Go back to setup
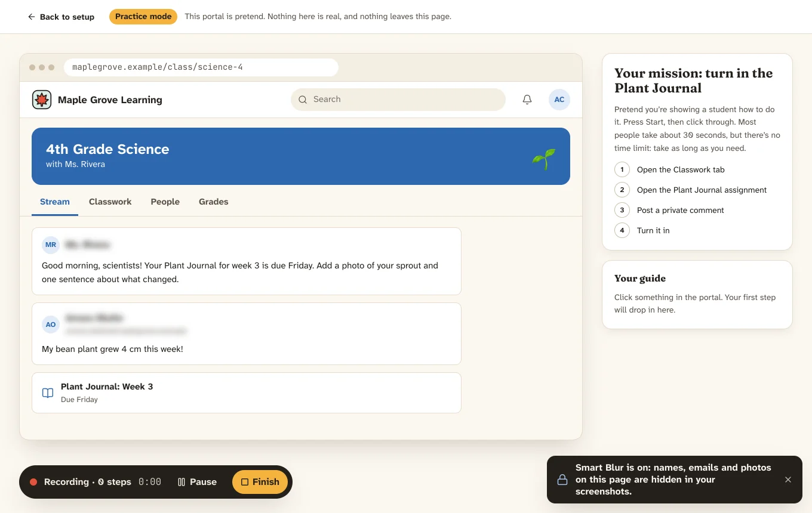Screen dimensions: 812x513 point(61,17)
